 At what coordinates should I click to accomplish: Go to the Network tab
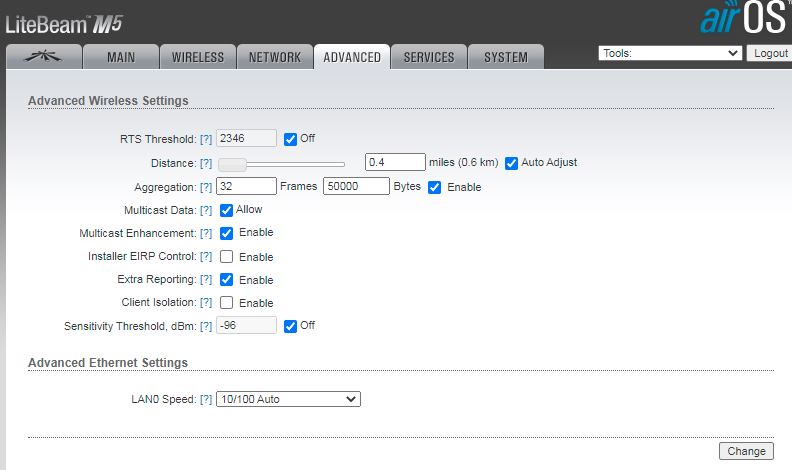click(x=274, y=57)
